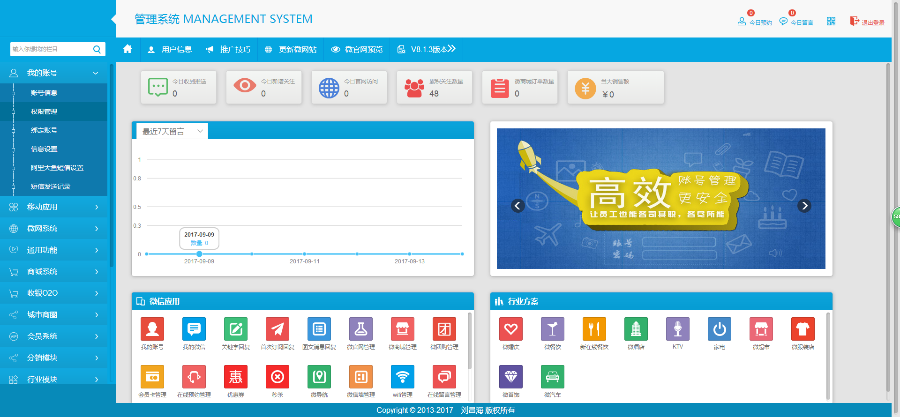The height and width of the screenshot is (417, 900).
Task: Click the blue globe site-visits stat card
Action: [x=349, y=87]
